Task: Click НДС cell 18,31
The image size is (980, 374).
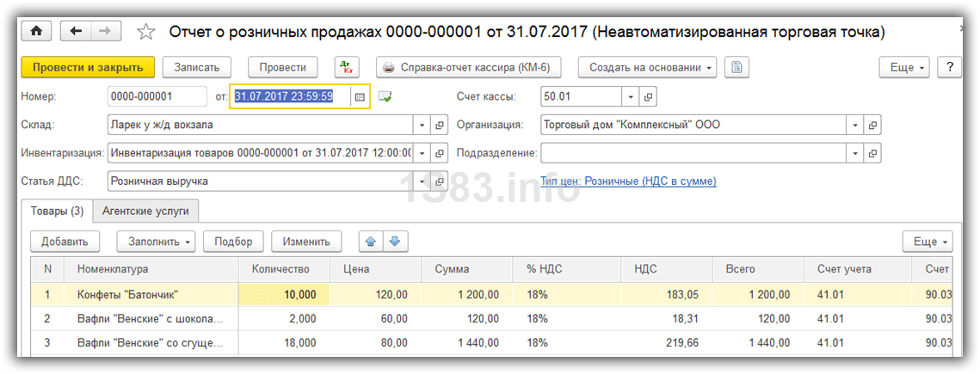Action: click(x=666, y=318)
